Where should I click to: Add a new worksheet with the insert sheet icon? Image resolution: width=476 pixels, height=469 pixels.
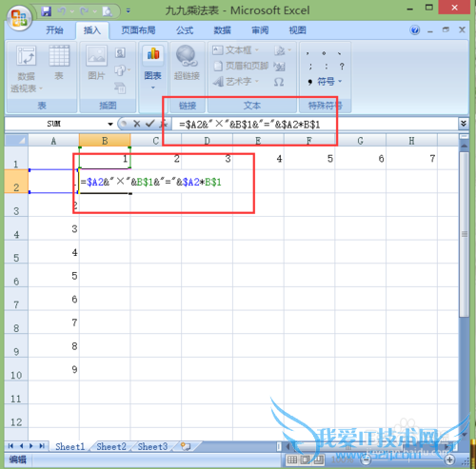click(186, 446)
